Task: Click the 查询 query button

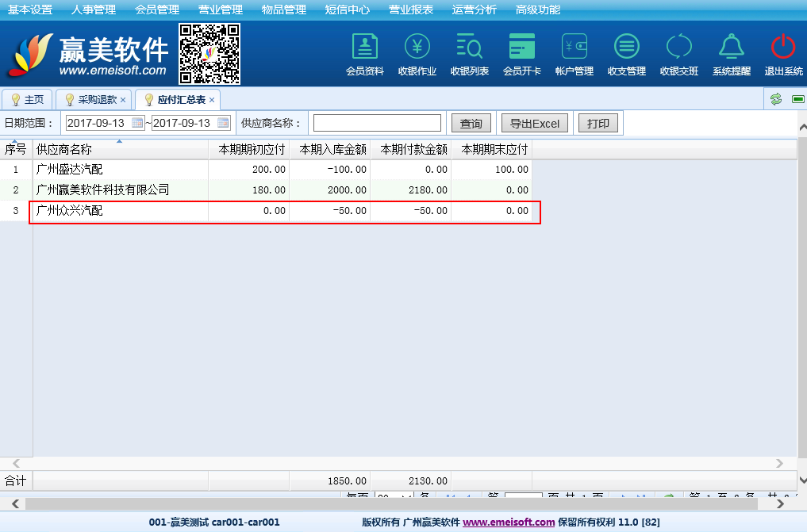Action: [x=471, y=123]
